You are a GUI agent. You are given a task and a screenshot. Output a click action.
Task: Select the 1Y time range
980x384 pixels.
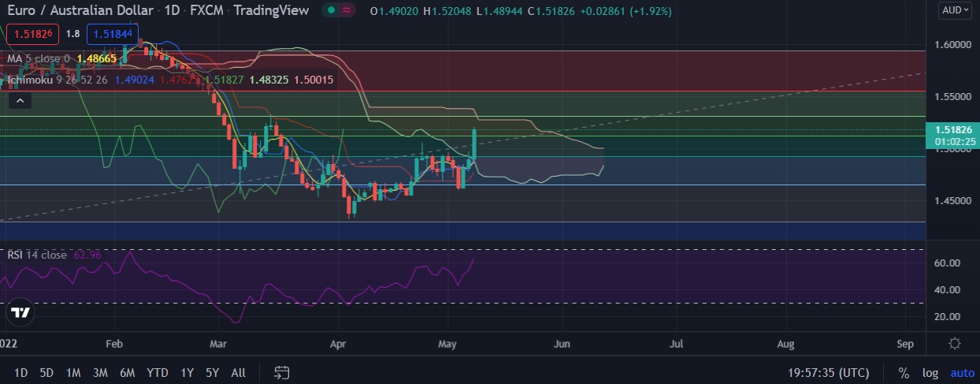(x=187, y=373)
